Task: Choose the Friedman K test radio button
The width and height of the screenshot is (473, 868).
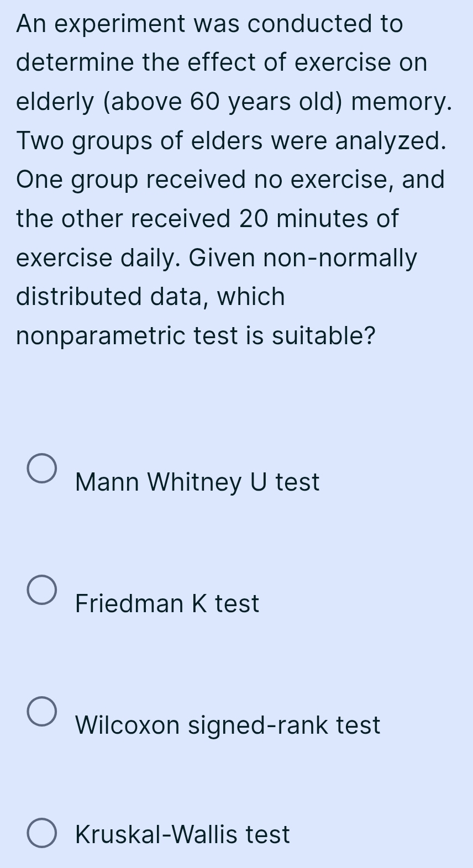Action: (41, 590)
